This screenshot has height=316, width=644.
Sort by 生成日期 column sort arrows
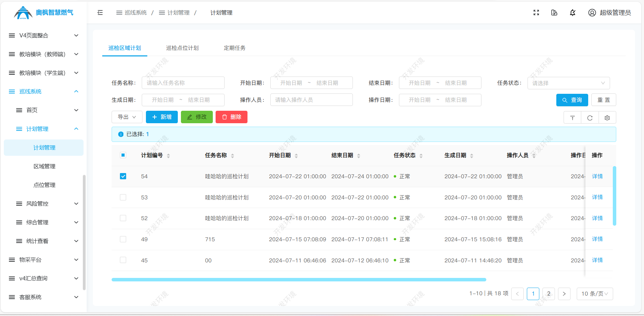pyautogui.click(x=472, y=156)
